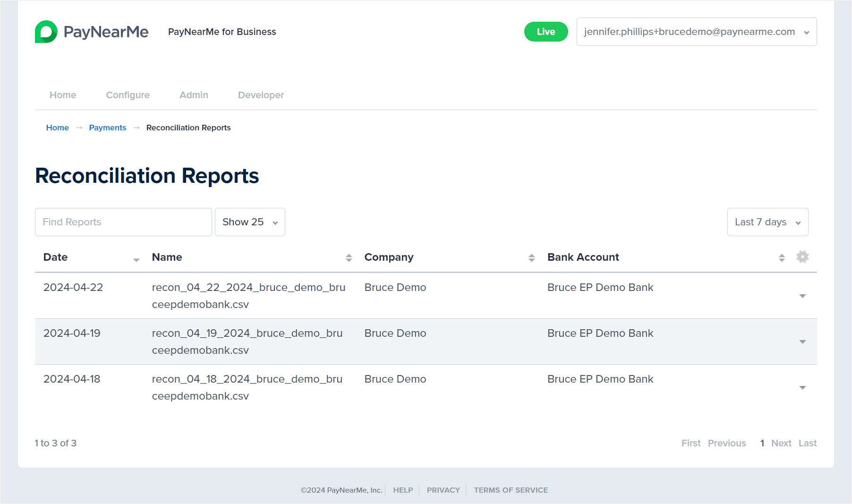This screenshot has height=504, width=852.
Task: Click Bruce EP Demo Bank in 2024-04-19 row
Action: pyautogui.click(x=600, y=333)
